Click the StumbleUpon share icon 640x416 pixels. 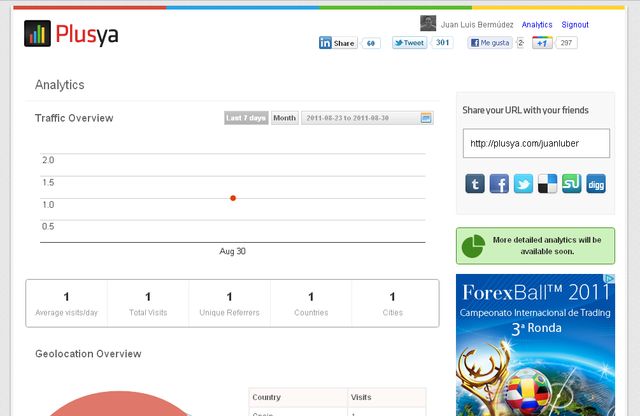coord(572,184)
